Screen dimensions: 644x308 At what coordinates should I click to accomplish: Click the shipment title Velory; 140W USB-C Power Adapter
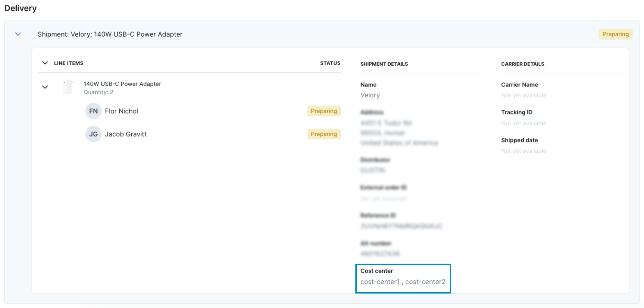[x=110, y=34]
